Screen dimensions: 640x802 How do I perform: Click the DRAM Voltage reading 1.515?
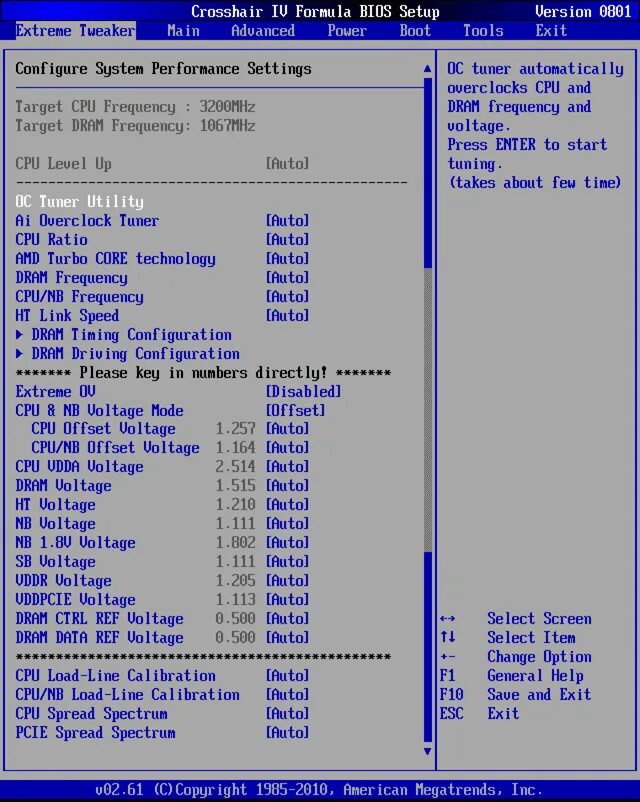click(235, 485)
